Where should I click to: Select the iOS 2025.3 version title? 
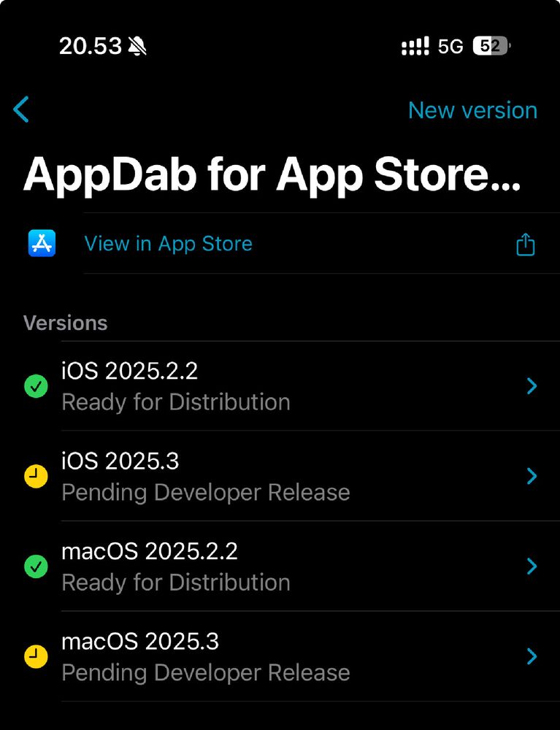[120, 461]
